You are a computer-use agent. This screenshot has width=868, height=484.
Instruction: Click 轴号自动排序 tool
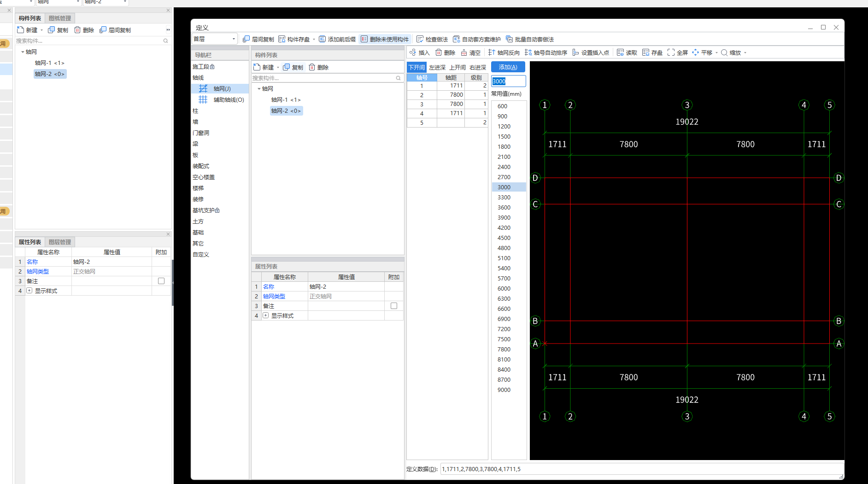[x=546, y=52]
